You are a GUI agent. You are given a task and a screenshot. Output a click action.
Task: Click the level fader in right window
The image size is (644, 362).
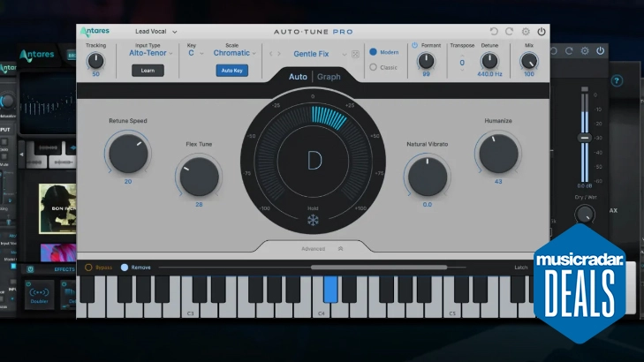tap(585, 138)
